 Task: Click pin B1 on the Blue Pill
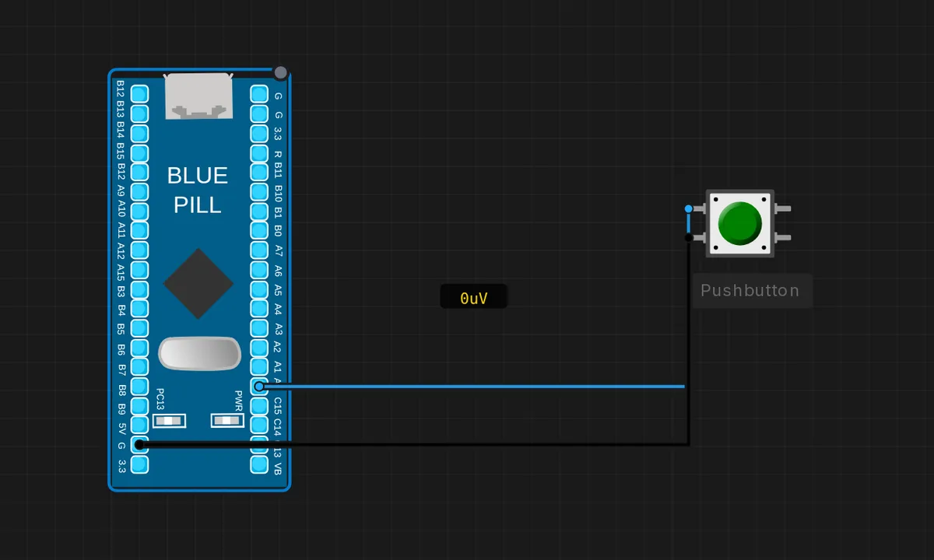(259, 212)
